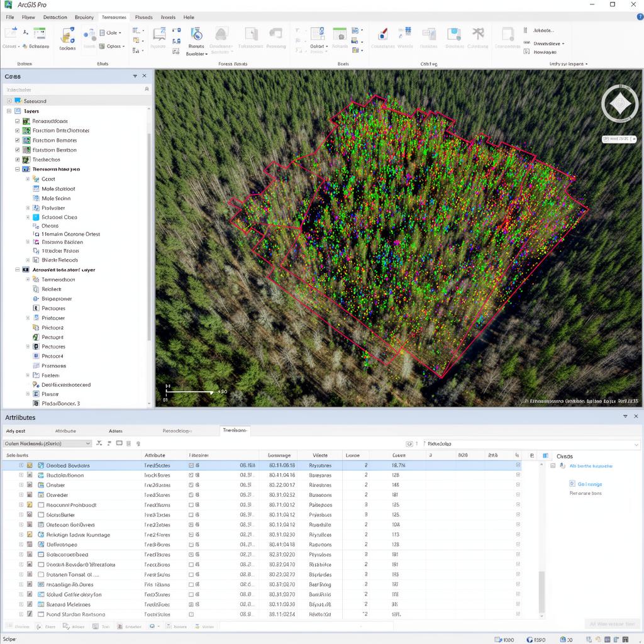Click the rightmost status bar icon
The width and height of the screenshot is (644, 644).
pos(626,640)
